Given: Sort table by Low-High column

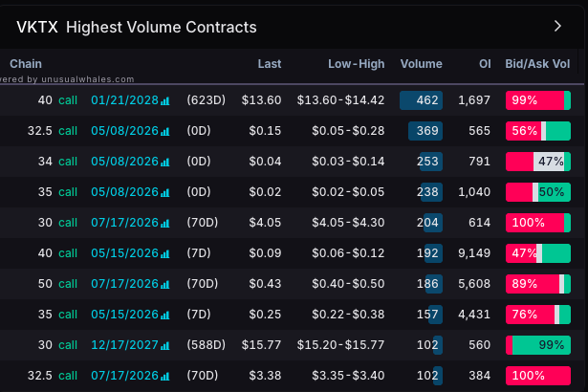Looking at the screenshot, I should click(x=357, y=64).
